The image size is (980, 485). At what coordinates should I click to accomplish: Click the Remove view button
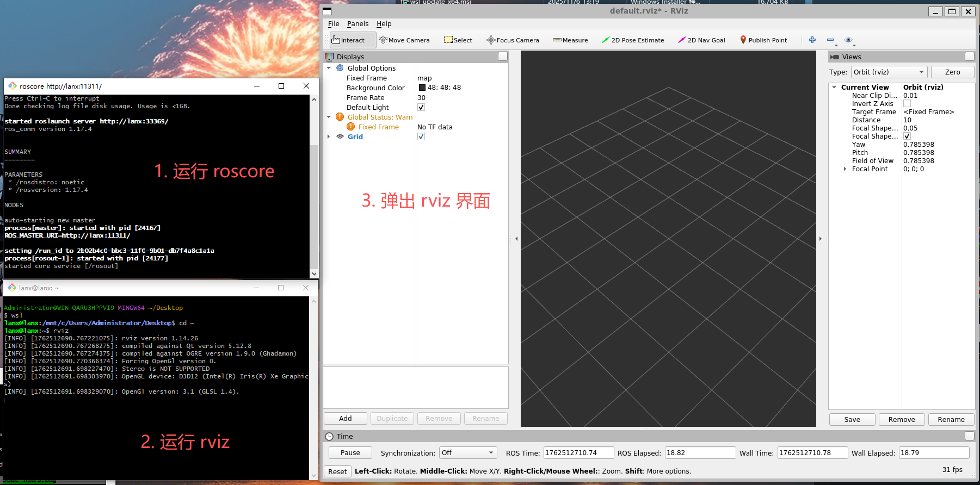tap(902, 419)
